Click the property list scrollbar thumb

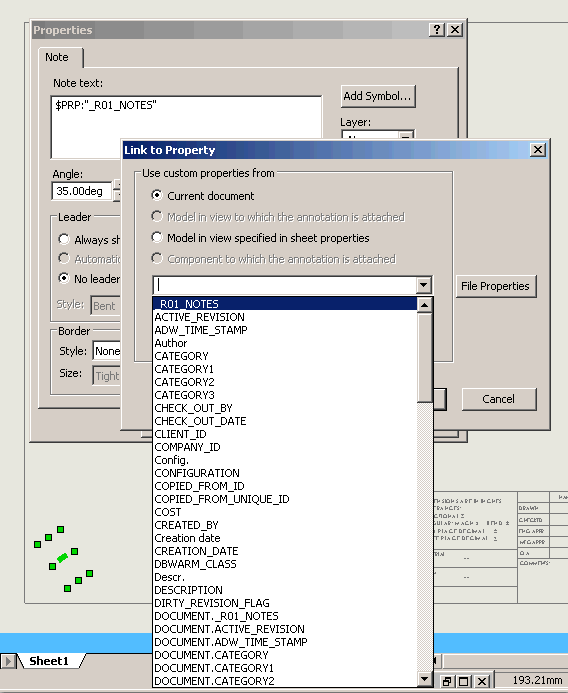(424, 358)
